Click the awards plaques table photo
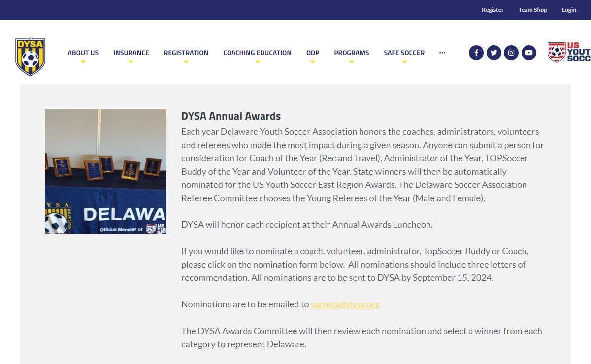591x364 pixels. [105, 171]
